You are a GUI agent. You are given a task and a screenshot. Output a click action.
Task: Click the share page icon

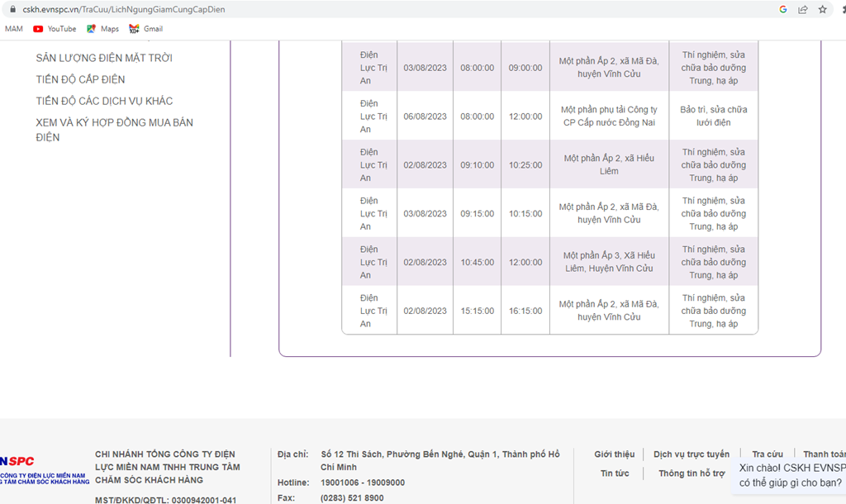click(803, 9)
